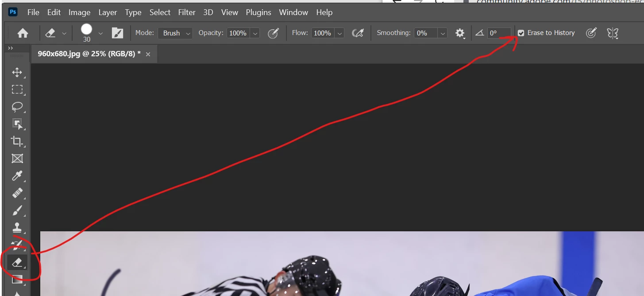Toggle the brush settings panel icon
Viewport: 644px width, 296px height.
pos(117,33)
